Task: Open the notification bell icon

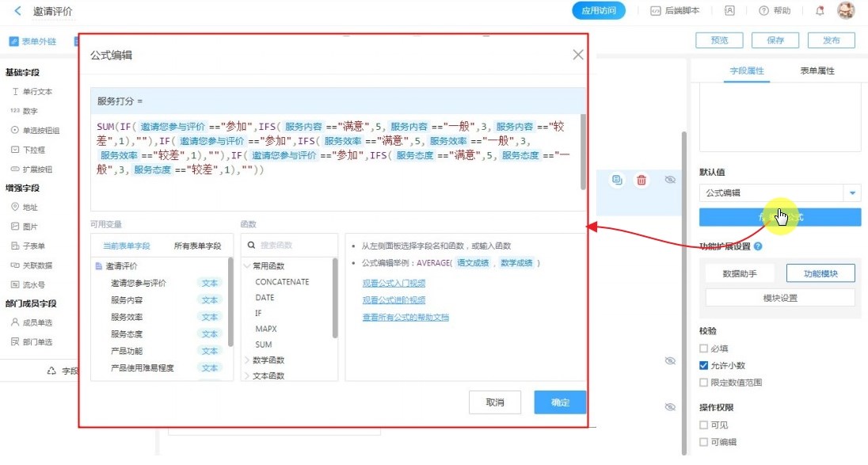Action: click(820, 11)
